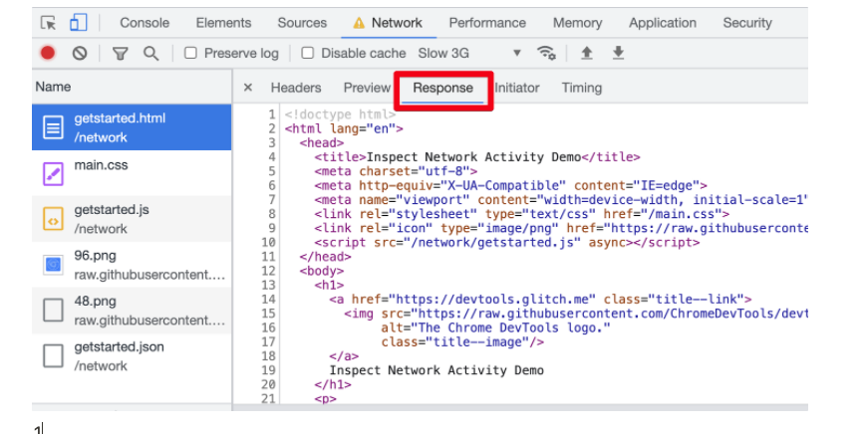The height and width of the screenshot is (434, 868).
Task: Open the network search magnifier icon
Action: [x=150, y=53]
